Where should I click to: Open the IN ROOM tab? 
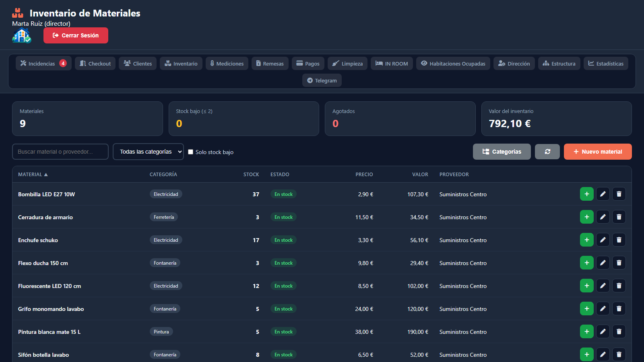(x=392, y=64)
